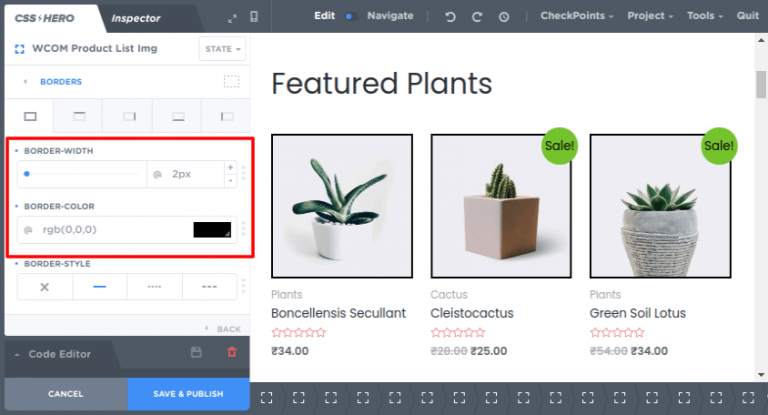Click star rating under Boncellensis Secullant
Image resolution: width=768 pixels, height=415 pixels.
(298, 333)
